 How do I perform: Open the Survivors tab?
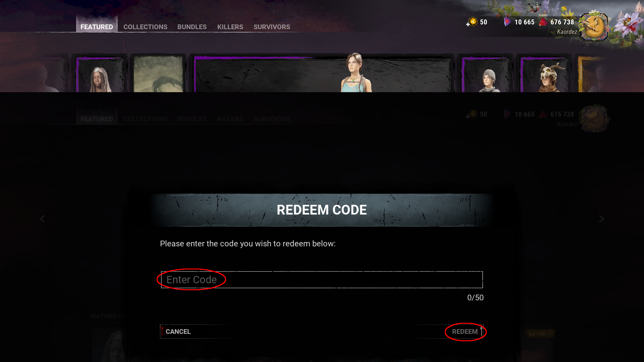coord(272,27)
